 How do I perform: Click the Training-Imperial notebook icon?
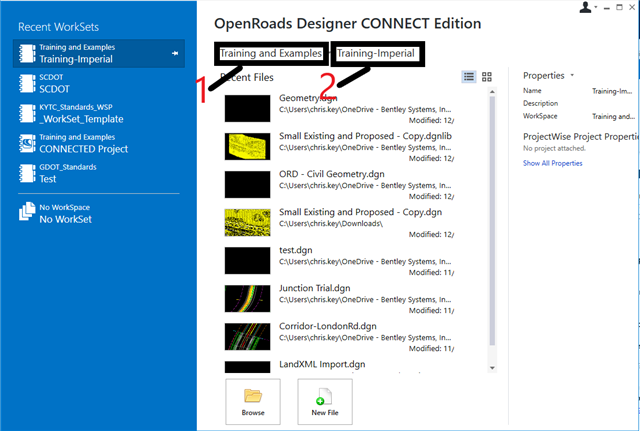pos(27,53)
